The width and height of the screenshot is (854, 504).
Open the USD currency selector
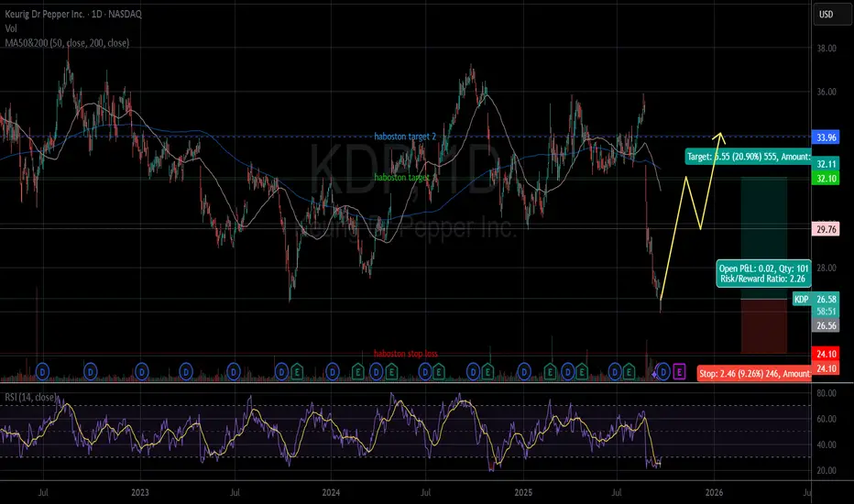point(830,14)
